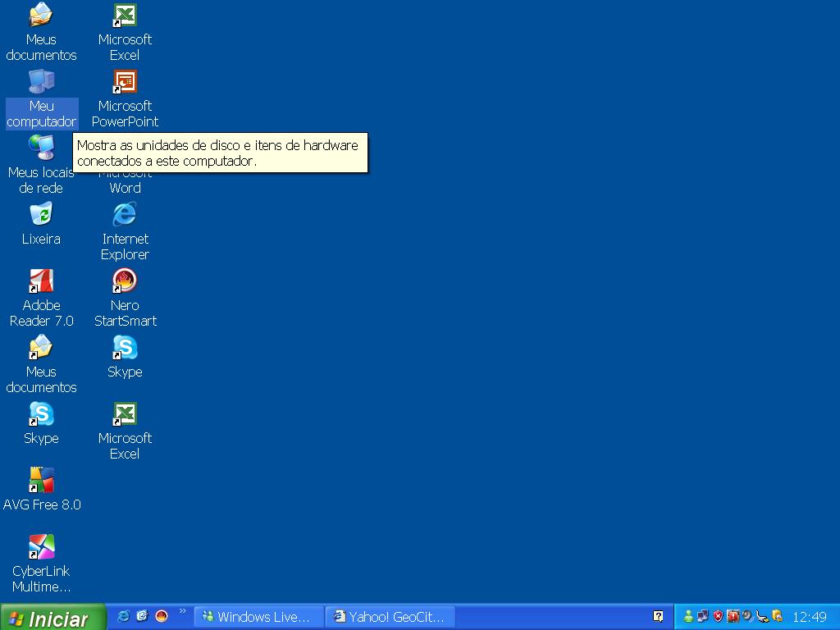Image resolution: width=840 pixels, height=630 pixels.
Task: Open network connection tray icon
Action: [703, 617]
